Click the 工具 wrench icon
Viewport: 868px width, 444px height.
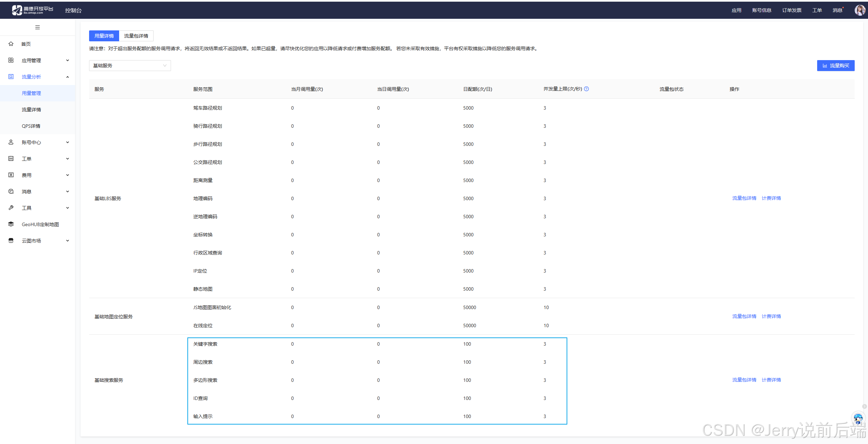[x=11, y=208]
